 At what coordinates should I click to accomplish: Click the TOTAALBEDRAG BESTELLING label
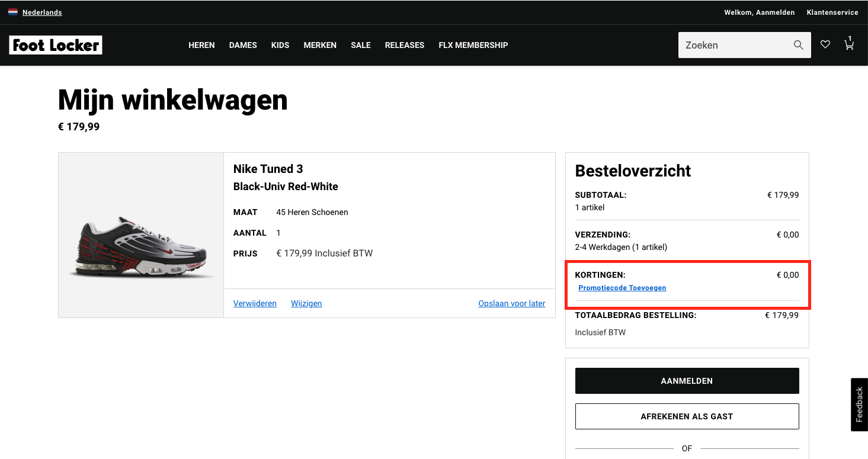click(636, 316)
